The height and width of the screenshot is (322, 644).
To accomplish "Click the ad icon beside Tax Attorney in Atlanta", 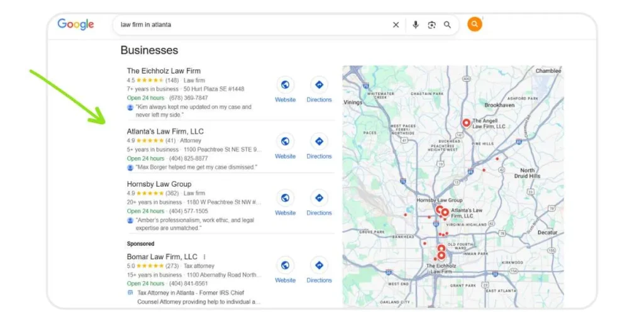I will point(130,293).
